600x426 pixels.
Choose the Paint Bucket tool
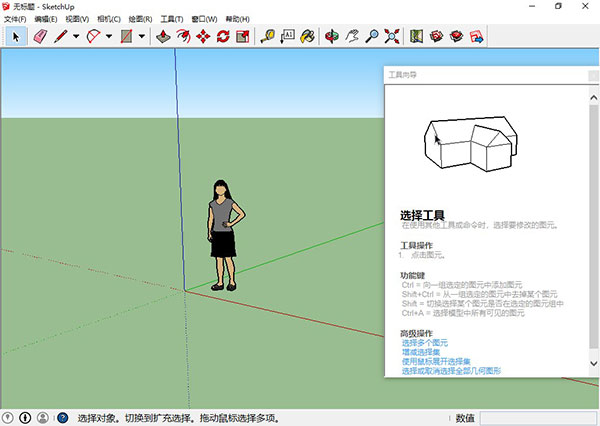coord(307,37)
